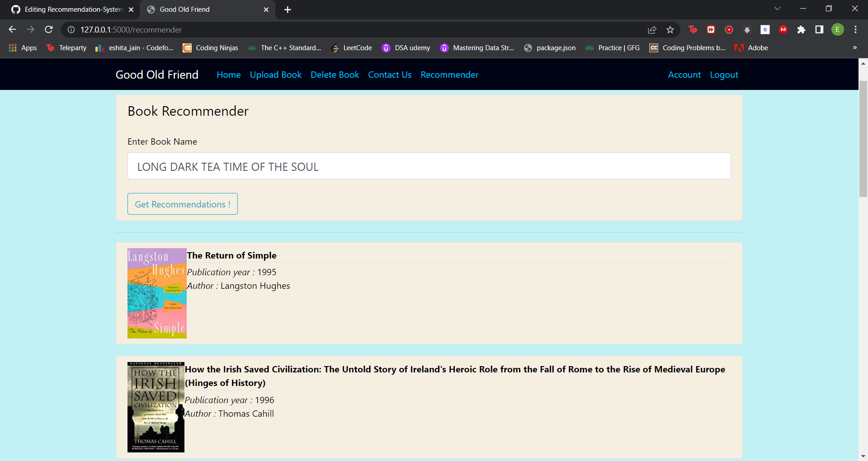
Task: Bookmark this page using the star icon
Action: (x=670, y=30)
